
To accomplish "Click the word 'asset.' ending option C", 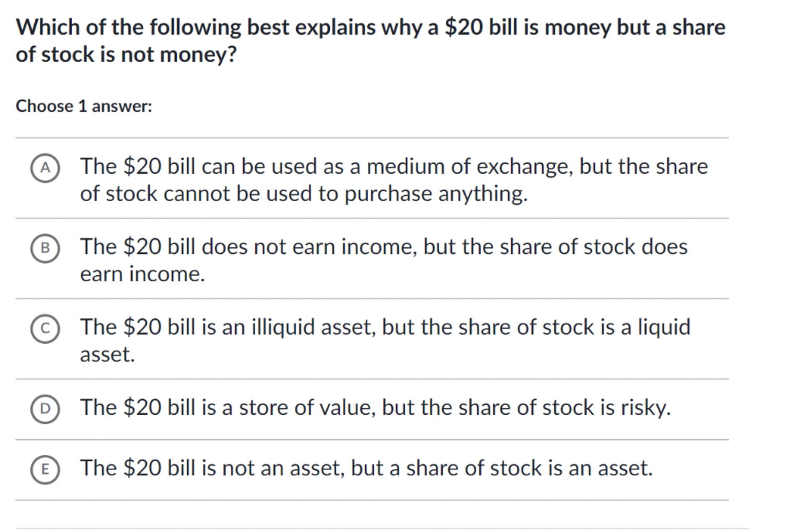I will click(107, 354).
